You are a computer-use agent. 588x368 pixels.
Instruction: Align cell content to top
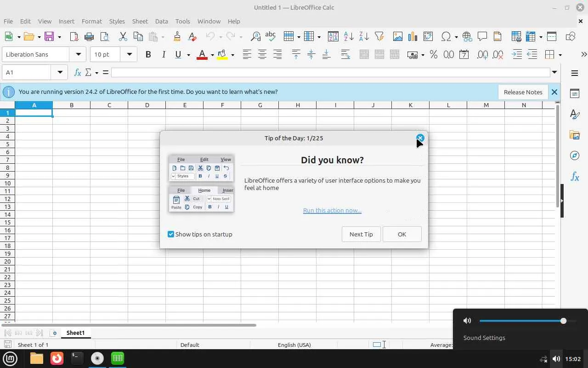coord(296,55)
